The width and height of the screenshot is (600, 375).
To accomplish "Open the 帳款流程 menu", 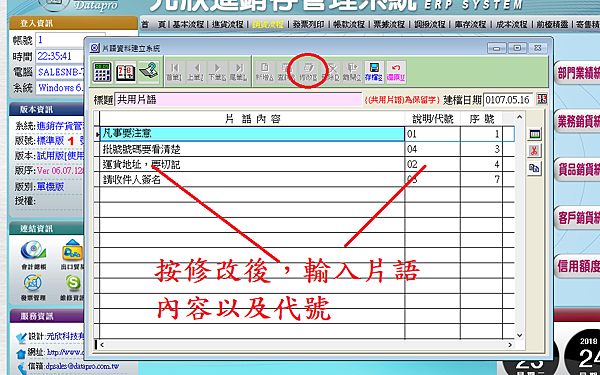I will (349, 24).
